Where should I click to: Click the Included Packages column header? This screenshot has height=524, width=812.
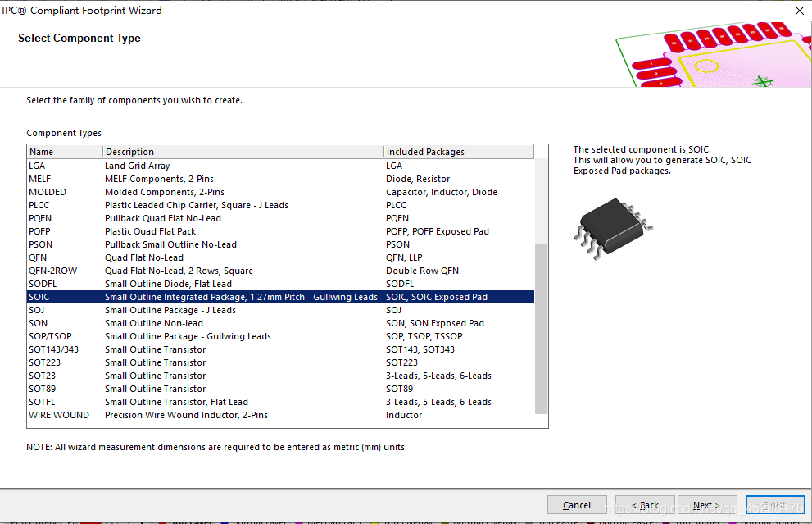coord(457,152)
